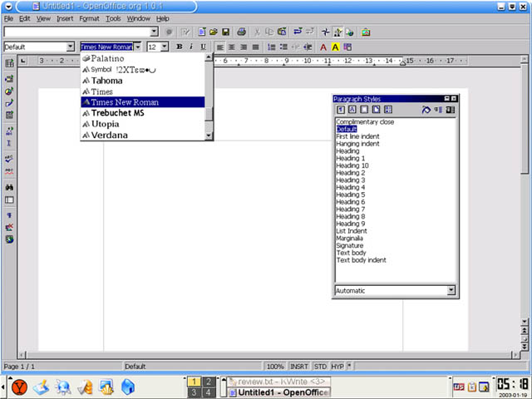The image size is (532, 399).
Task: Open the font size 12 dropdown
Action: (165, 47)
